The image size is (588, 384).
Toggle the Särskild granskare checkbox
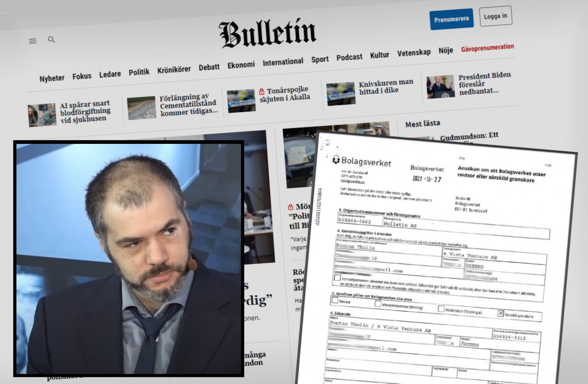coord(501,313)
